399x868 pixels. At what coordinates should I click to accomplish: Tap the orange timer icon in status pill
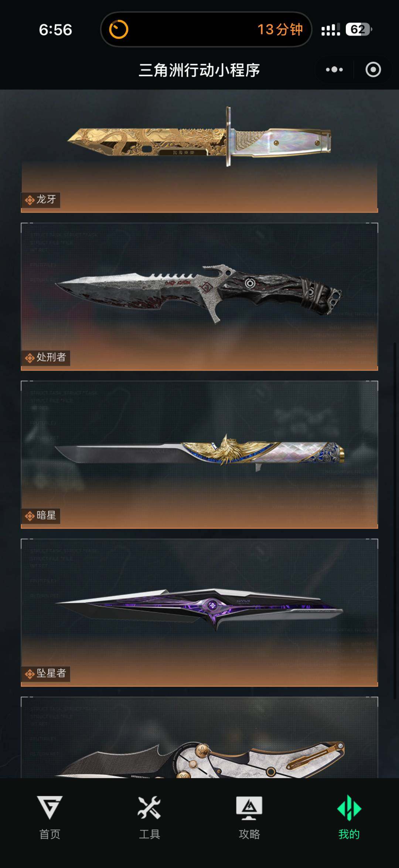pos(119,30)
